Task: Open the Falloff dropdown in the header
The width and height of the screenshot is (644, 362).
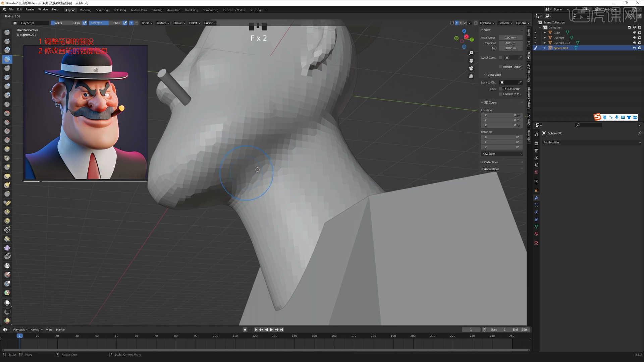Action: click(194, 23)
